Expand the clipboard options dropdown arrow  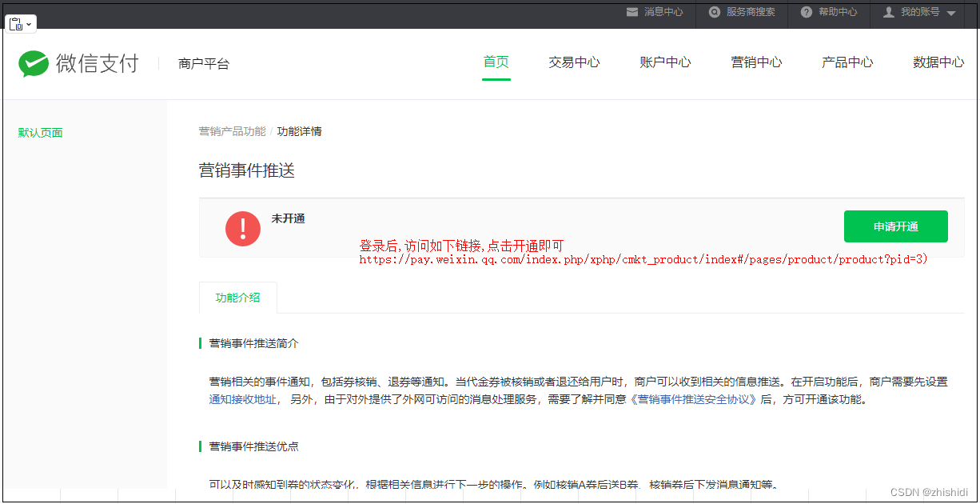click(30, 24)
